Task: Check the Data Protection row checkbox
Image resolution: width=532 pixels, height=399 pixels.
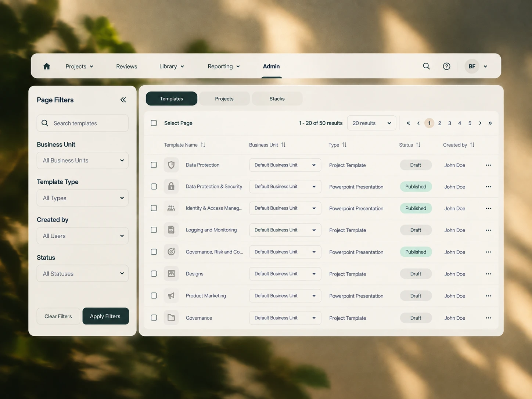Action: pos(154,165)
